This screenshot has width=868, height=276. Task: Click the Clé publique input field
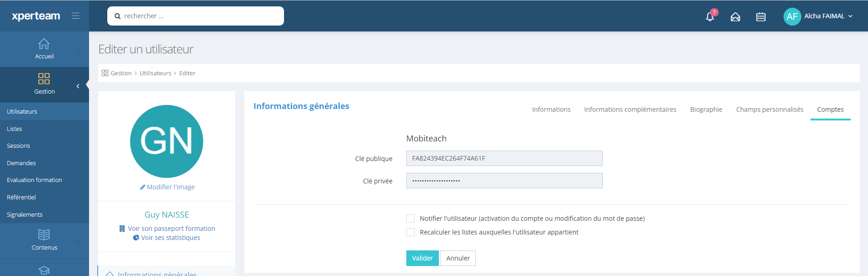504,158
